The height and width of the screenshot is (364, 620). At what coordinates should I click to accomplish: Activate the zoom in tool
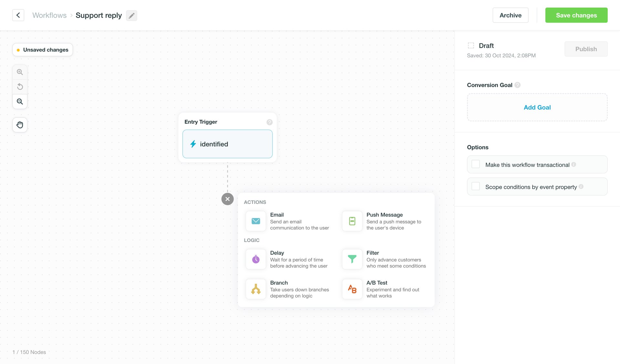(x=20, y=72)
